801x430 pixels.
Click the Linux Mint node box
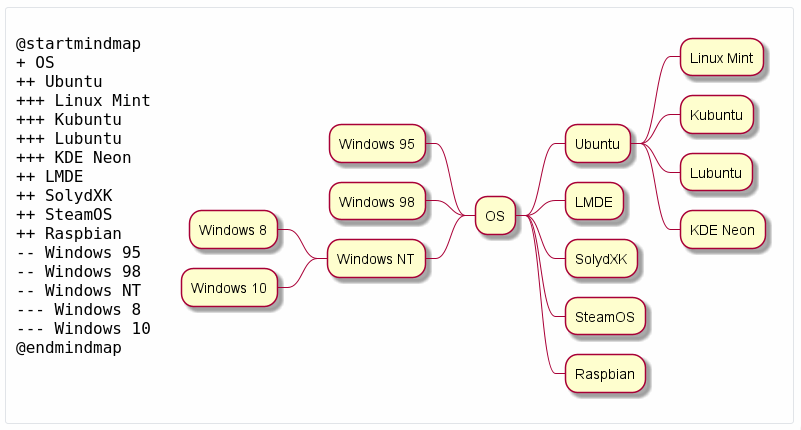[720, 58]
